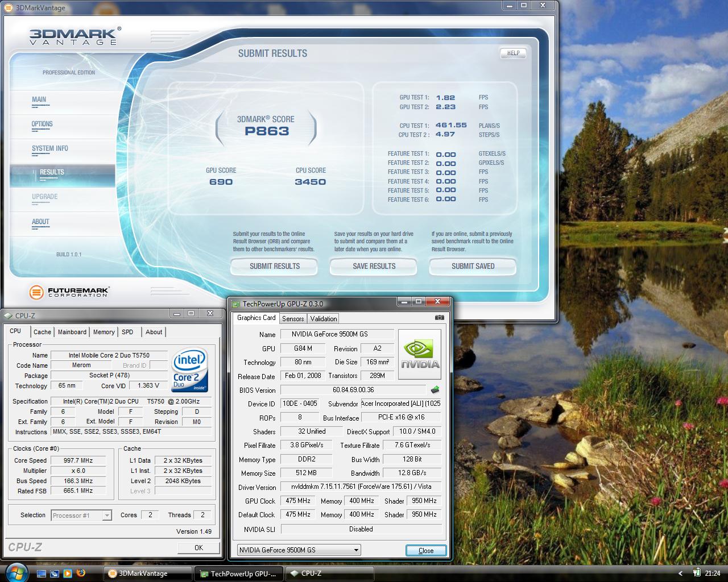Click BIOS save icon in GPU-Z

(435, 390)
